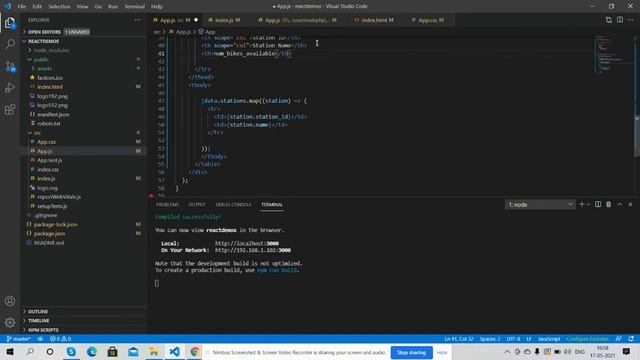The image size is (640, 360).
Task: Open package.json in the file tree
Action: tap(49, 233)
